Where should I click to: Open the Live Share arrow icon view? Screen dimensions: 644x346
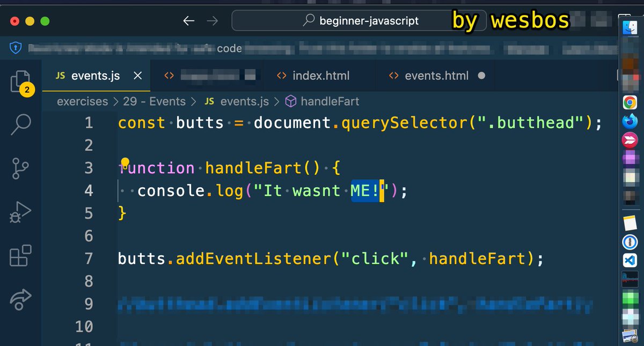point(20,299)
